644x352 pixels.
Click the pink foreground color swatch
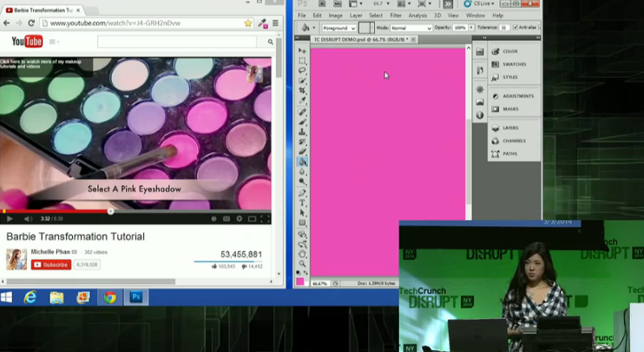pyautogui.click(x=299, y=282)
